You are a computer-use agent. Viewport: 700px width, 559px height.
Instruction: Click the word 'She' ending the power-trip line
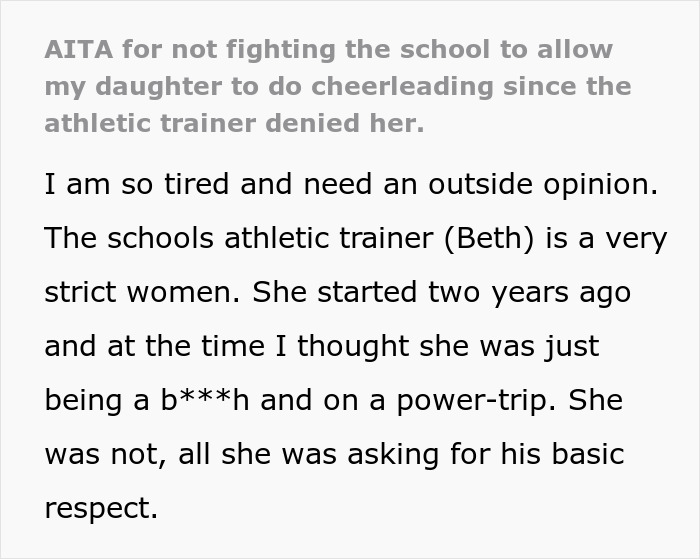coord(596,400)
